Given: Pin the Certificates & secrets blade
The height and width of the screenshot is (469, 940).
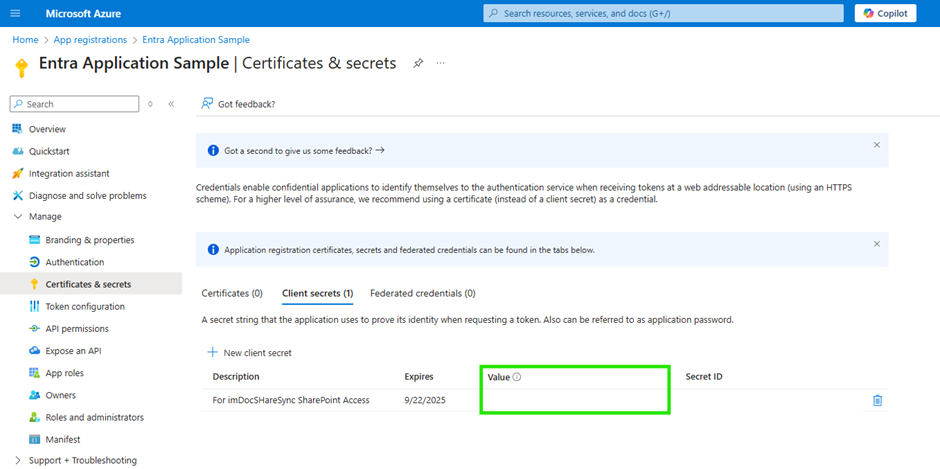Looking at the screenshot, I should coord(418,63).
